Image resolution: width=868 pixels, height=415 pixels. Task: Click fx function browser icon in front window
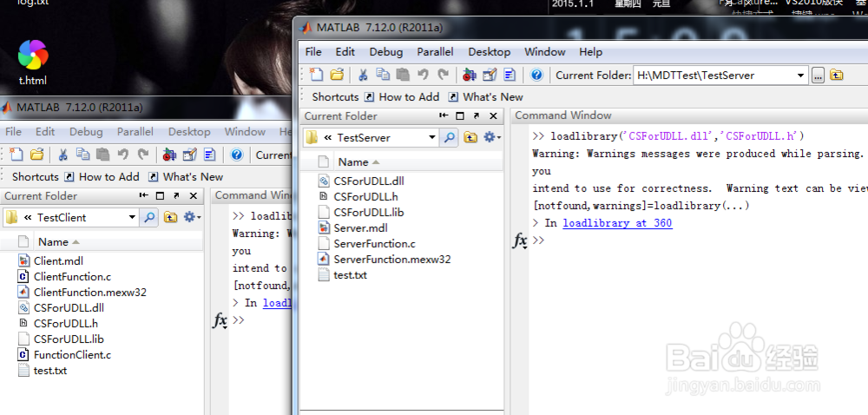(520, 241)
